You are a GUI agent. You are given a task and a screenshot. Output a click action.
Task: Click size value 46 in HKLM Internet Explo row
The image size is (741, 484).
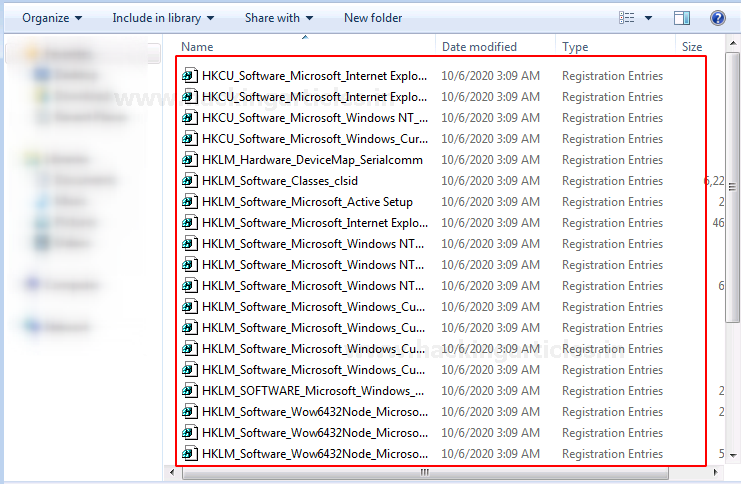[x=718, y=223]
